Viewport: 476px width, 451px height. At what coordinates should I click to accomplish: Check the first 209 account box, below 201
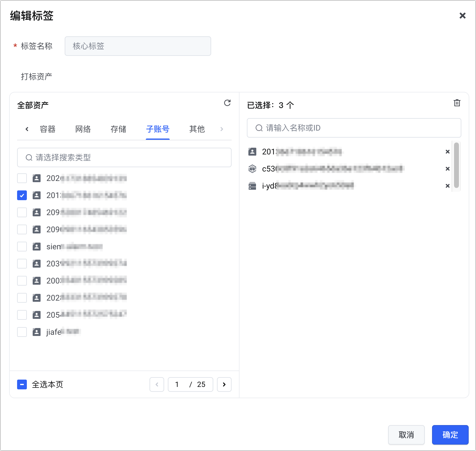tap(22, 212)
